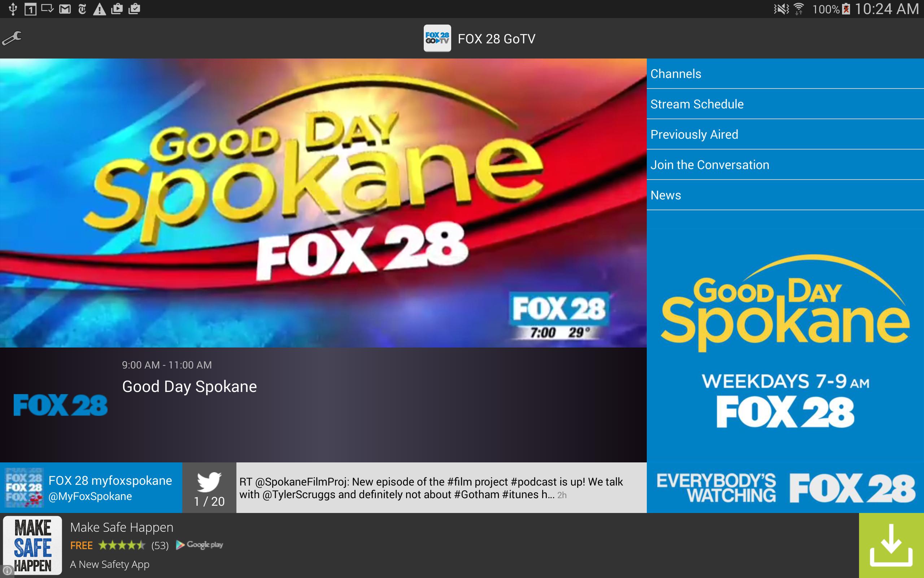
Task: Open the wrench settings icon
Action: pos(12,38)
